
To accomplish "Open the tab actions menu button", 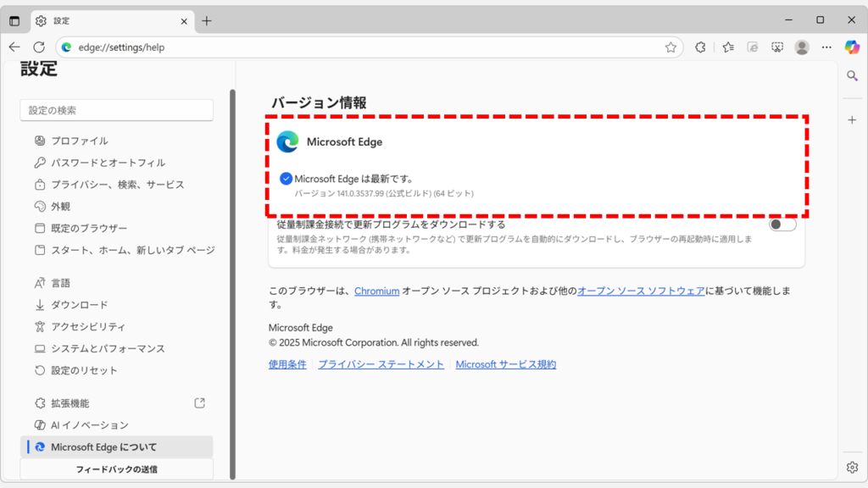I will click(x=14, y=20).
